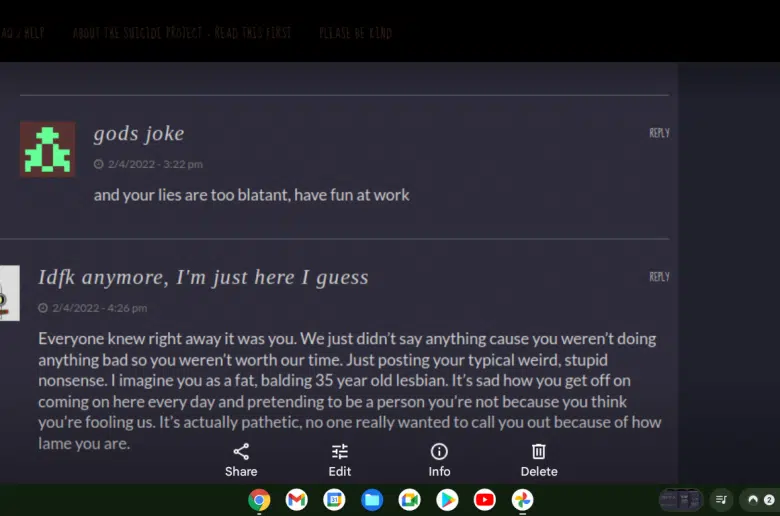780x516 pixels.
Task: Reply to 'Idfk anymore' comment
Action: click(659, 277)
